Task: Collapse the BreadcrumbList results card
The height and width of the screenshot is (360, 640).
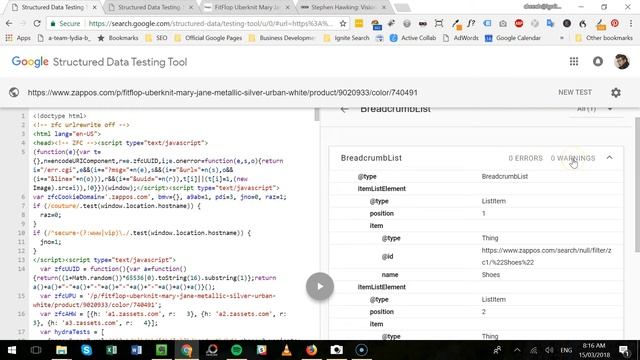Action: [x=609, y=158]
